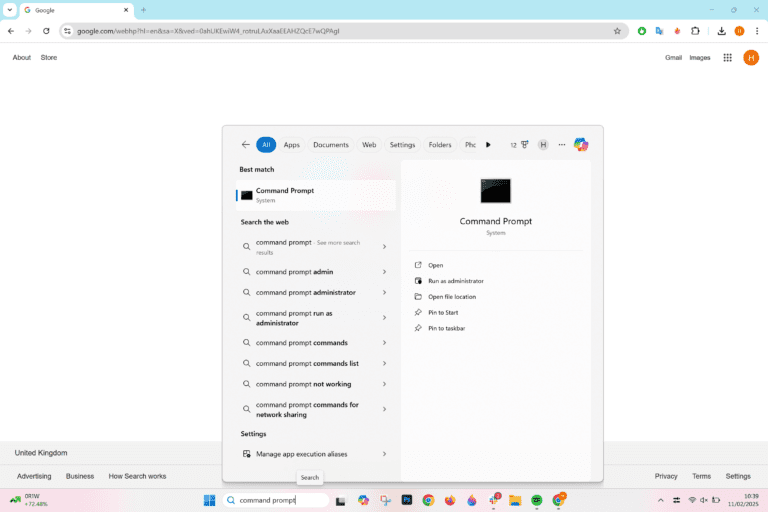The height and width of the screenshot is (512, 768).
Task: Expand 'command prompt commands list' suggestion arrow
Action: click(x=384, y=363)
